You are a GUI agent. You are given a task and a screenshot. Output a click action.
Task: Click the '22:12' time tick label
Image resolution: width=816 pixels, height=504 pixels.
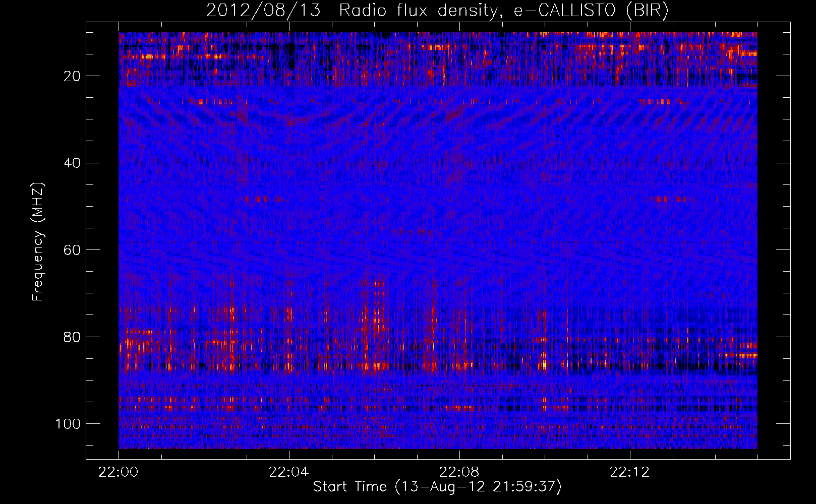click(x=629, y=472)
